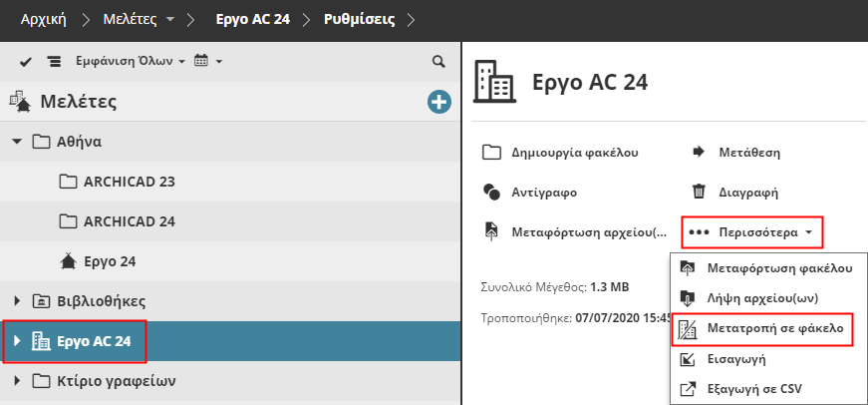Click the Μεταφόρτωση αρχείου upload icon
This screenshot has height=405, width=868.
point(491,231)
